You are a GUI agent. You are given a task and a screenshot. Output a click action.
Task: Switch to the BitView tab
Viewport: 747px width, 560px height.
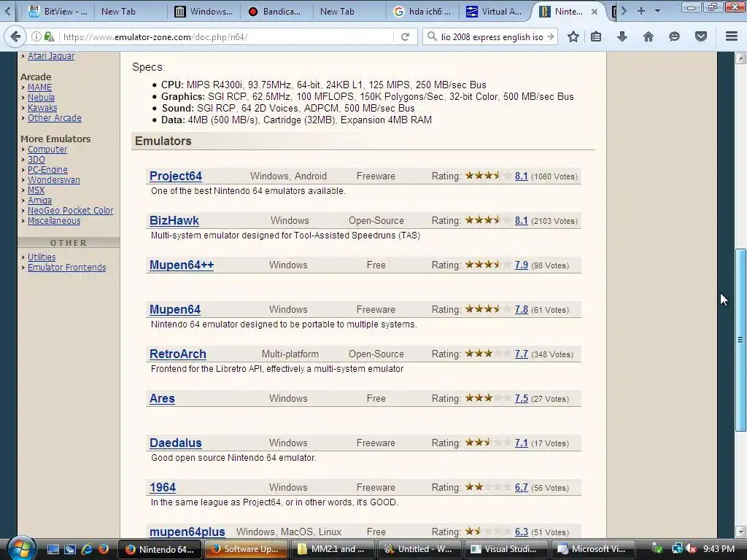[58, 12]
